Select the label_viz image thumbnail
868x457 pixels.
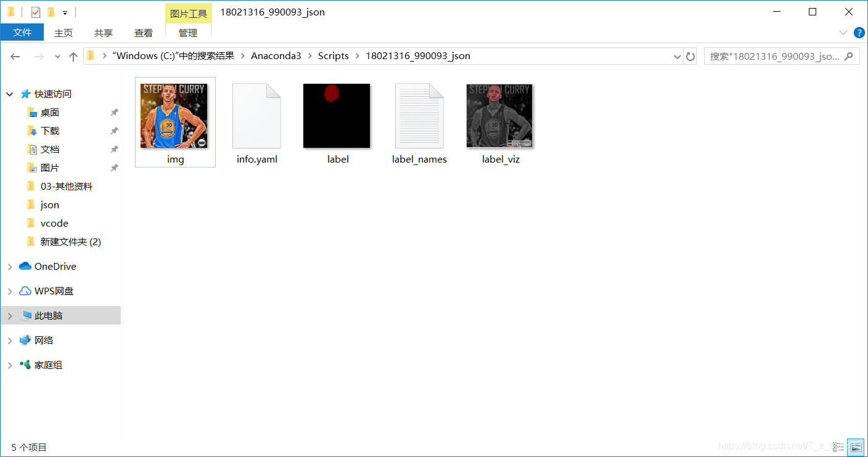499,116
